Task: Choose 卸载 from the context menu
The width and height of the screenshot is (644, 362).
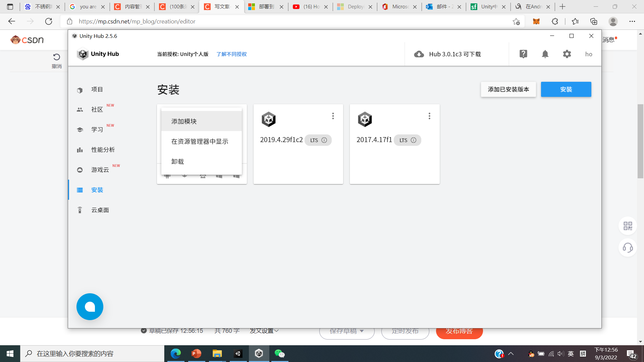Action: tap(177, 161)
